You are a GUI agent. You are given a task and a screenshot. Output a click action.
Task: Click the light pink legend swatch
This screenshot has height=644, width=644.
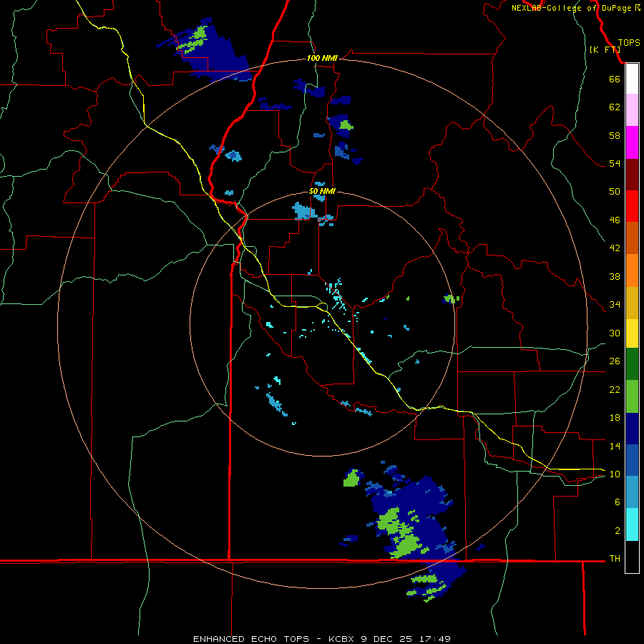tap(632, 109)
